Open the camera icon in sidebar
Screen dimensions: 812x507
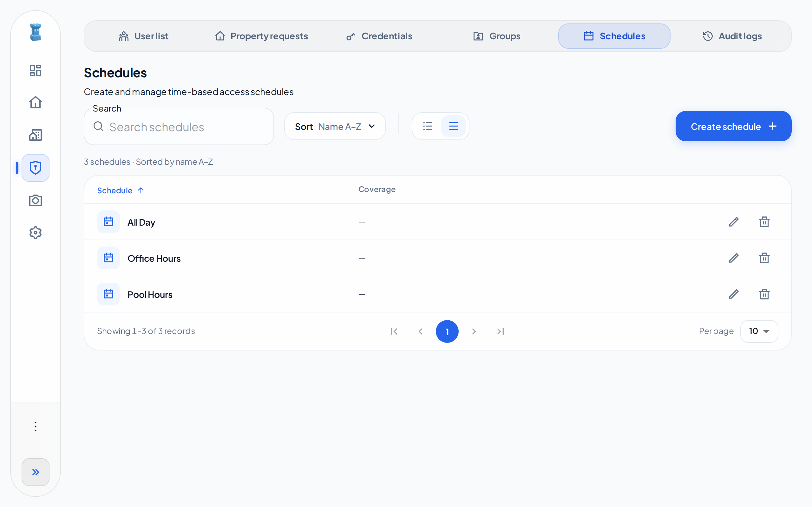pos(35,201)
